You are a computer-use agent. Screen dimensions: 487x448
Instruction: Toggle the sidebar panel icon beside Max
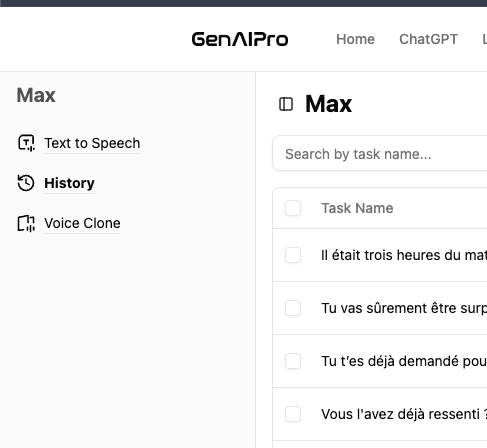pyautogui.click(x=286, y=104)
